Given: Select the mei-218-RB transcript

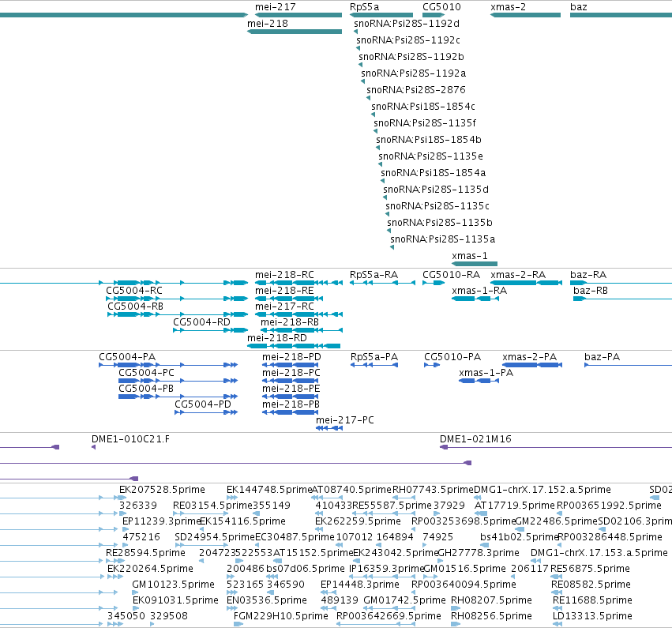Looking at the screenshot, I should (x=302, y=330).
